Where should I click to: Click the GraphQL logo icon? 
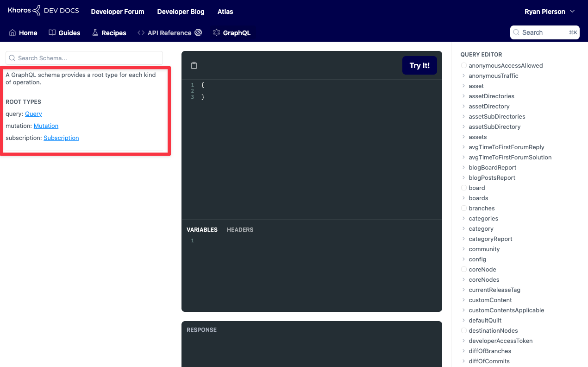tap(216, 32)
